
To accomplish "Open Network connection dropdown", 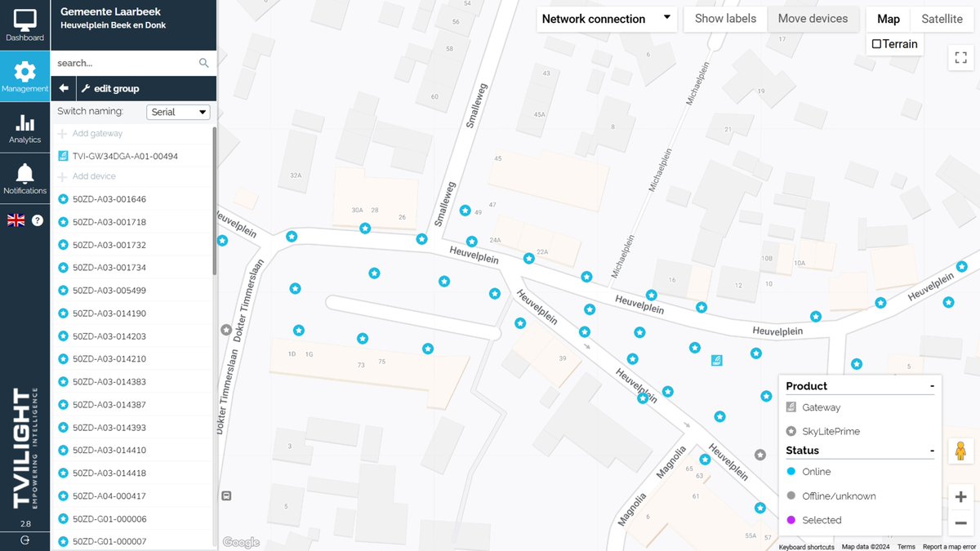I will (x=607, y=19).
